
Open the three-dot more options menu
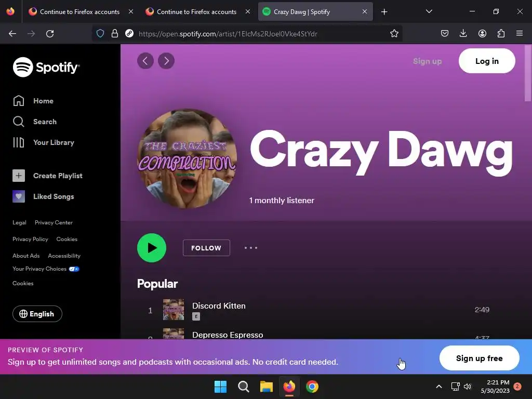click(251, 248)
